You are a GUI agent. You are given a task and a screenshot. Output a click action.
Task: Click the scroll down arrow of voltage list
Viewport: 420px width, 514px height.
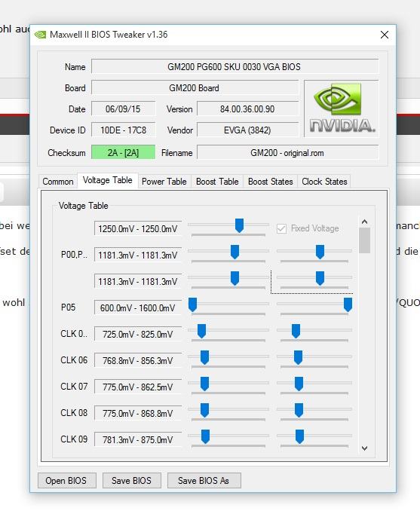(x=365, y=448)
